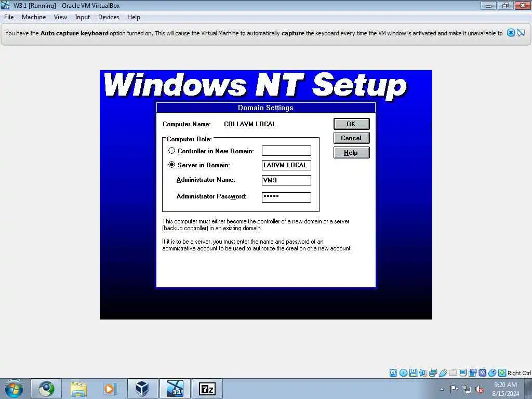Image resolution: width=532 pixels, height=399 pixels.
Task: Click the network adapters status icon
Action: click(433, 373)
